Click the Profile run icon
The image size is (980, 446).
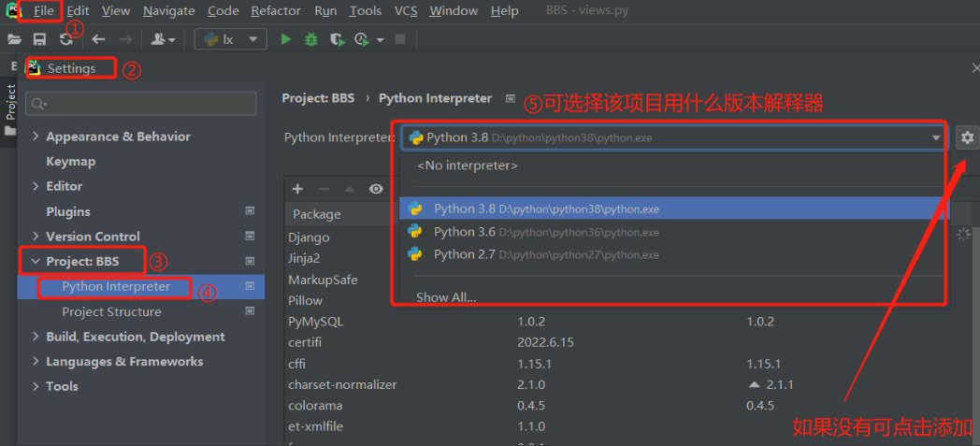tap(362, 39)
